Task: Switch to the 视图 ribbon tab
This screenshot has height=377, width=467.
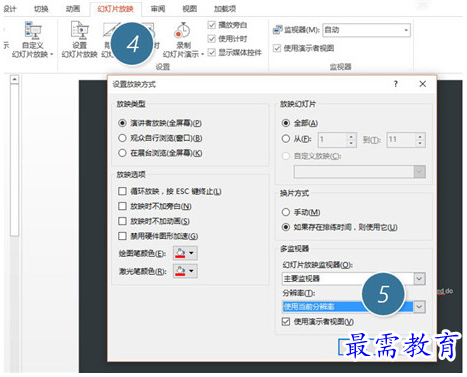Action: 189,9
